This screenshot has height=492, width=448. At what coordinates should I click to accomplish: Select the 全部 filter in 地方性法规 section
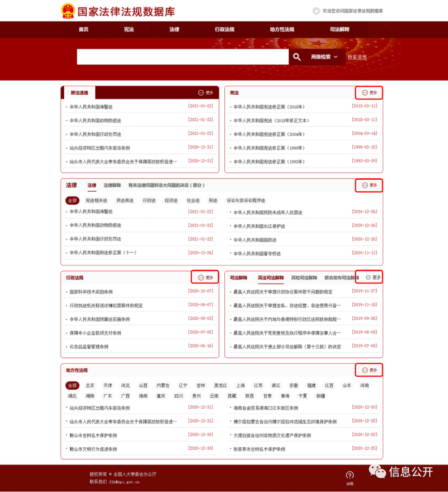73,385
